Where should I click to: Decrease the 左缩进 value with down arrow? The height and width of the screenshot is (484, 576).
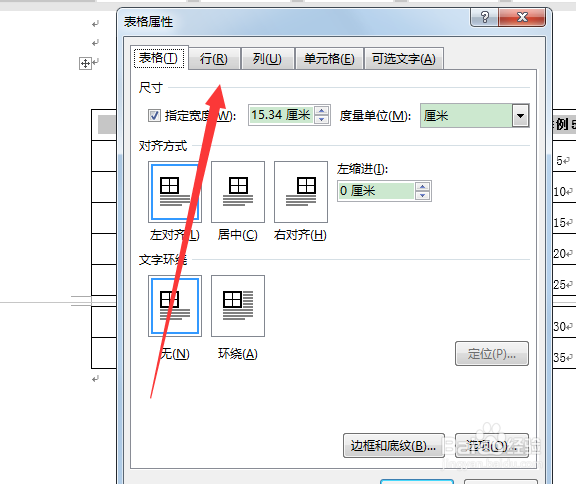coord(423,195)
